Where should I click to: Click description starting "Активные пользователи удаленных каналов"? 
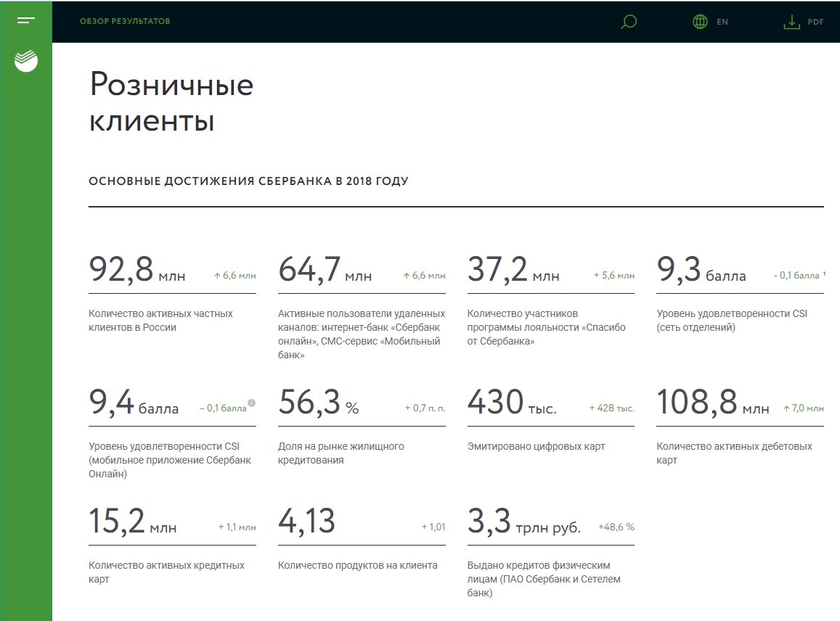(x=362, y=334)
